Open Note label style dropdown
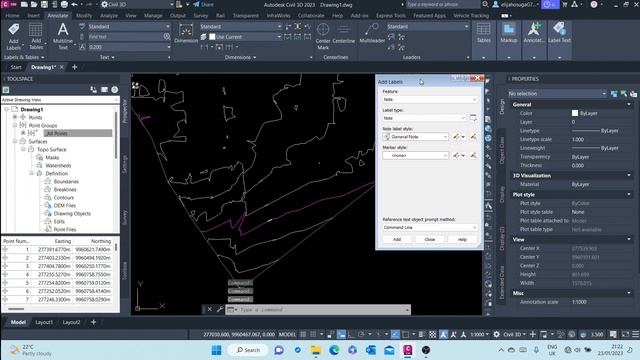640x360 pixels. pyautogui.click(x=416, y=137)
